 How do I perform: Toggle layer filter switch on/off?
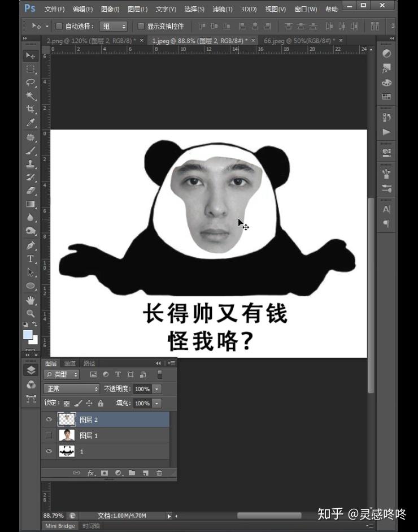pos(160,374)
